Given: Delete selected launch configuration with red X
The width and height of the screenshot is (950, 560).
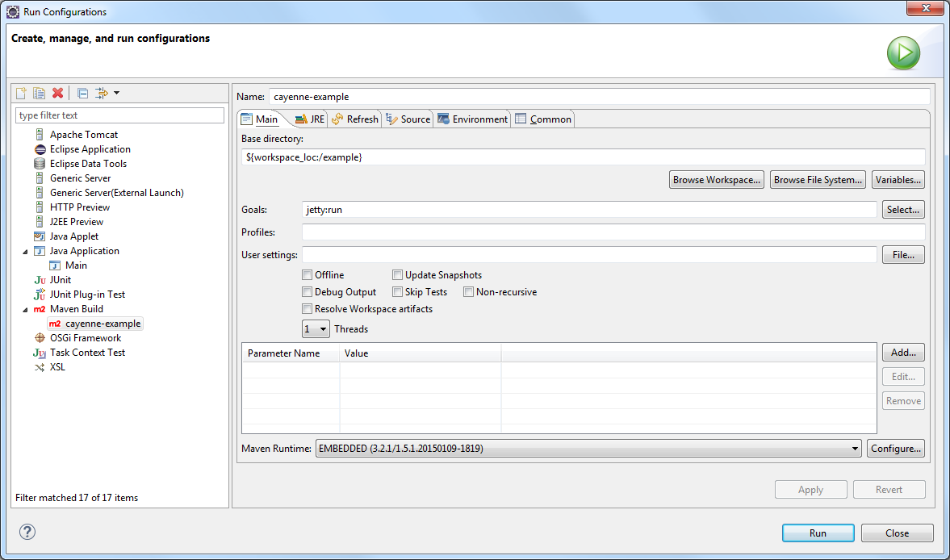Looking at the screenshot, I should [x=57, y=93].
